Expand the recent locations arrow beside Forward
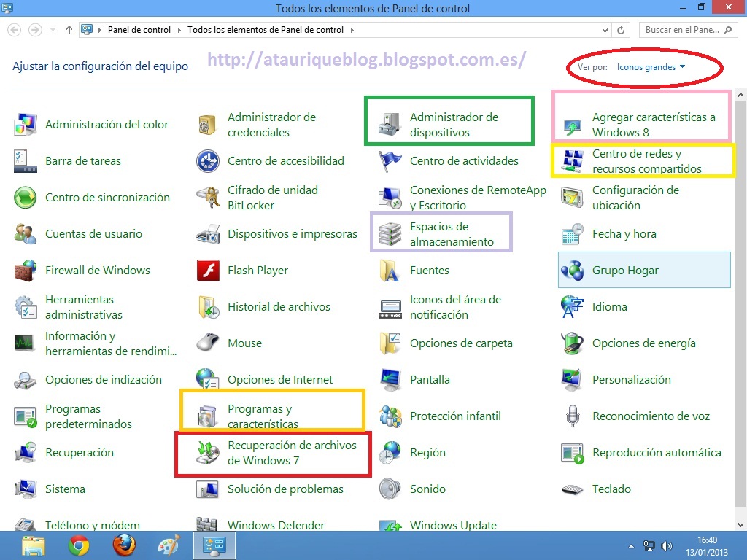This screenshot has width=747, height=560. click(x=53, y=30)
